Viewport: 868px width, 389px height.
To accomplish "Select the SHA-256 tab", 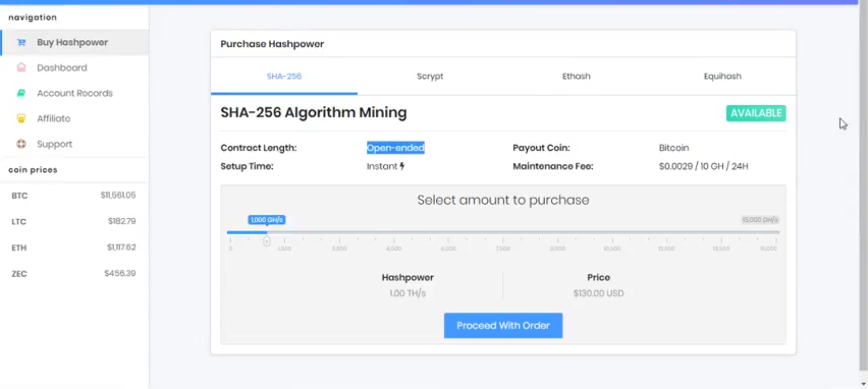I will (x=284, y=76).
